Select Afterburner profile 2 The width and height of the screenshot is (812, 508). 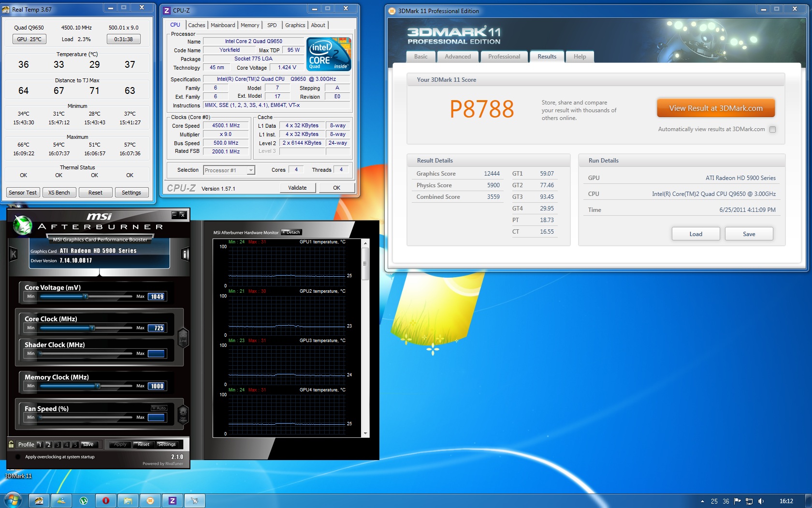click(48, 445)
